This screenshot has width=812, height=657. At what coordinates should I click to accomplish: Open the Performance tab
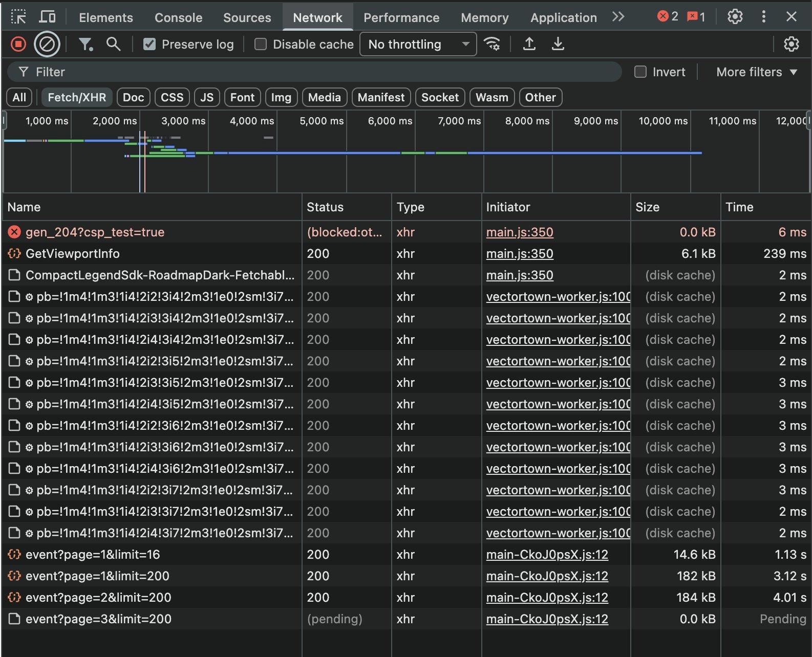401,18
